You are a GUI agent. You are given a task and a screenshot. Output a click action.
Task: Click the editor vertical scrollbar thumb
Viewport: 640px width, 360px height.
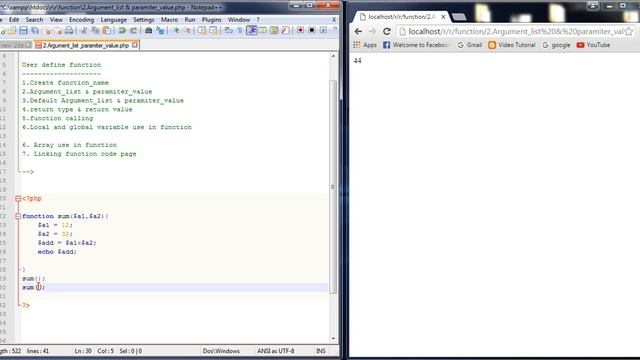333,187
